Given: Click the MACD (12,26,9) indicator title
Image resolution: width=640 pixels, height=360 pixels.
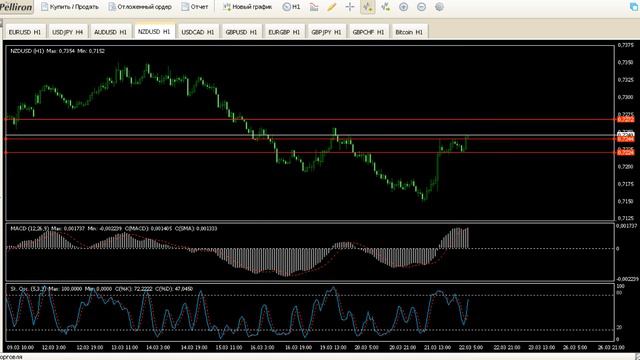Looking at the screenshot, I should 114,229.
